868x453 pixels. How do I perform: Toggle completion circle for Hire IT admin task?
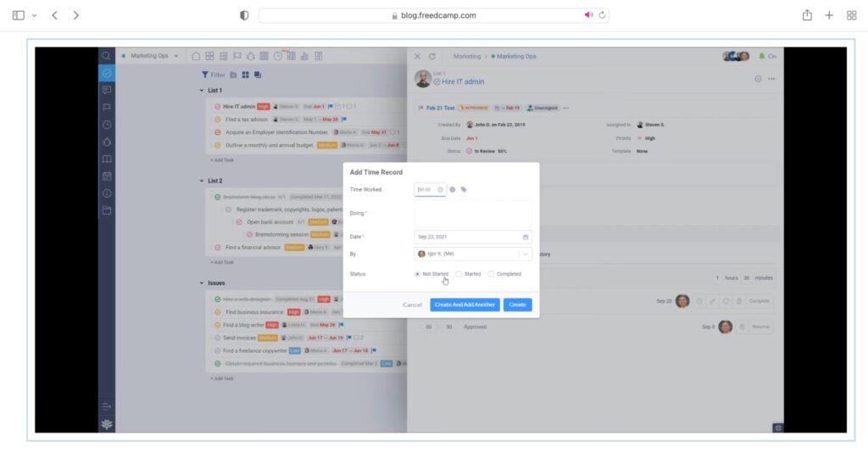218,106
